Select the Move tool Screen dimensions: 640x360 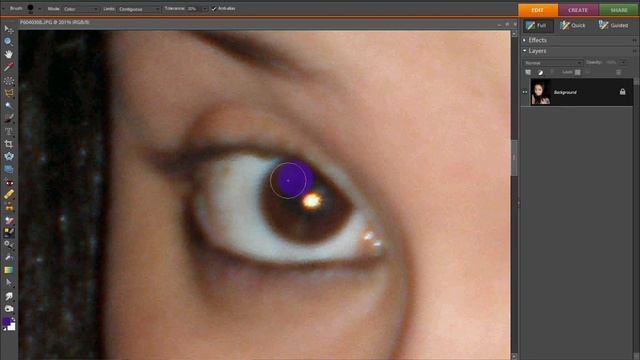tap(9, 29)
